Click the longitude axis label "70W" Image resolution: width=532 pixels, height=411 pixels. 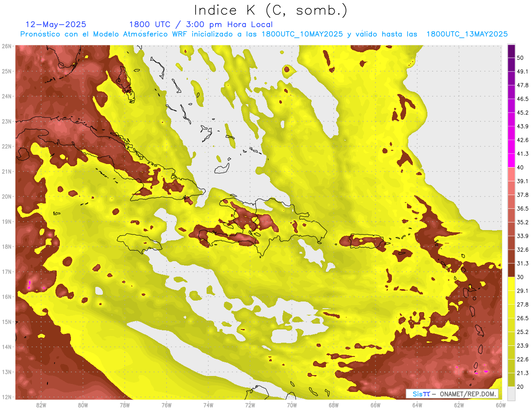tap(292, 405)
